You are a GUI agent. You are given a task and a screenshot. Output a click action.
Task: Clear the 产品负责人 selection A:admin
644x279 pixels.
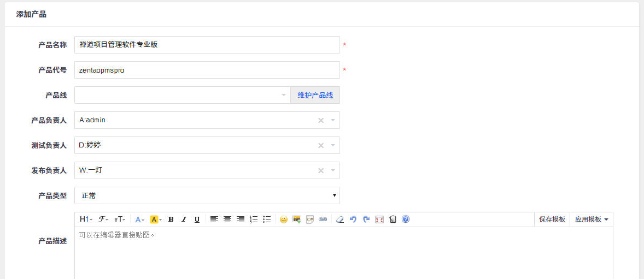(321, 120)
